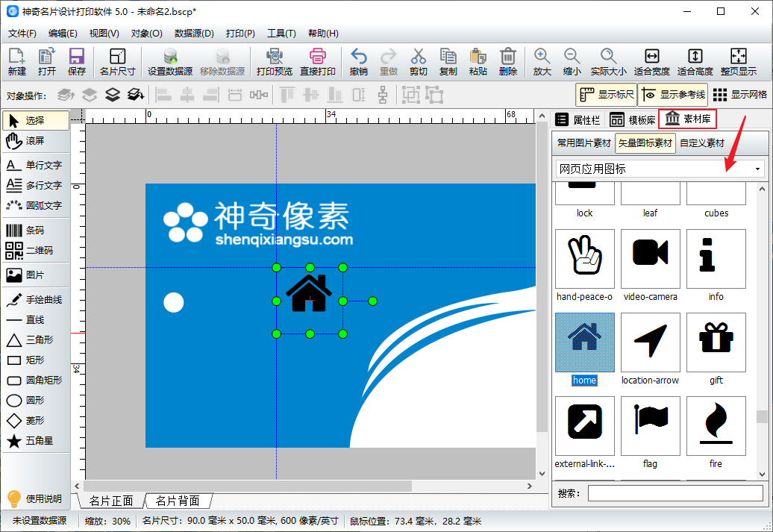This screenshot has height=532, width=773.
Task: Switch to 常用图片素材 tab
Action: (583, 143)
